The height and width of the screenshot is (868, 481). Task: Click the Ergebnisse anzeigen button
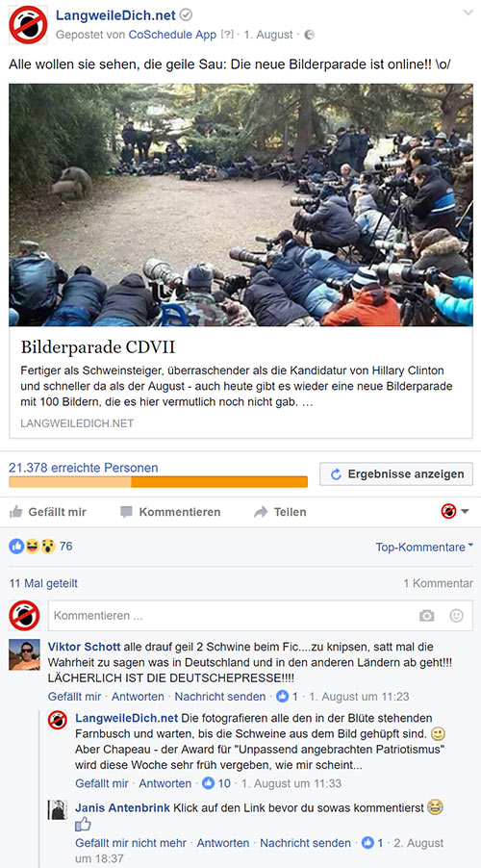click(x=396, y=473)
